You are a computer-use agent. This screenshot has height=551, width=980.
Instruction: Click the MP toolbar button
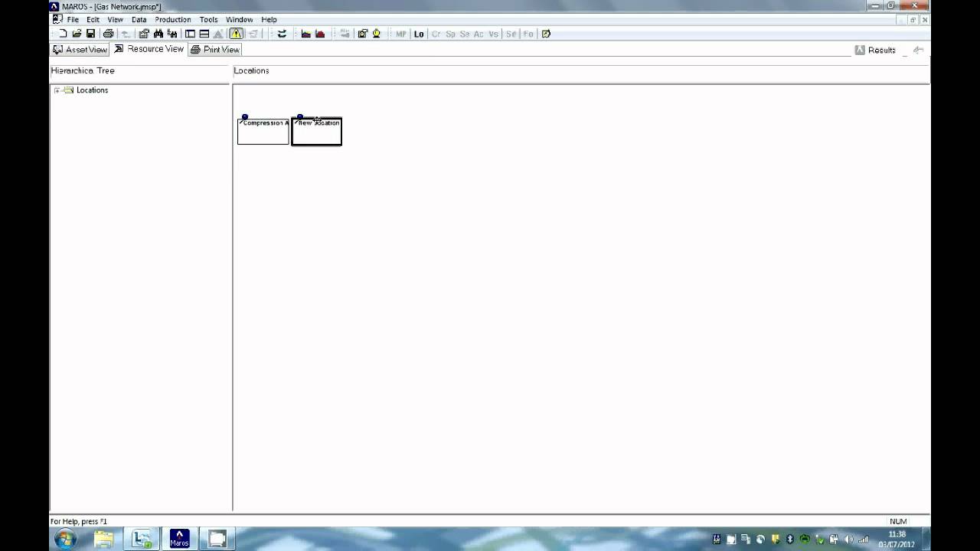pos(401,34)
